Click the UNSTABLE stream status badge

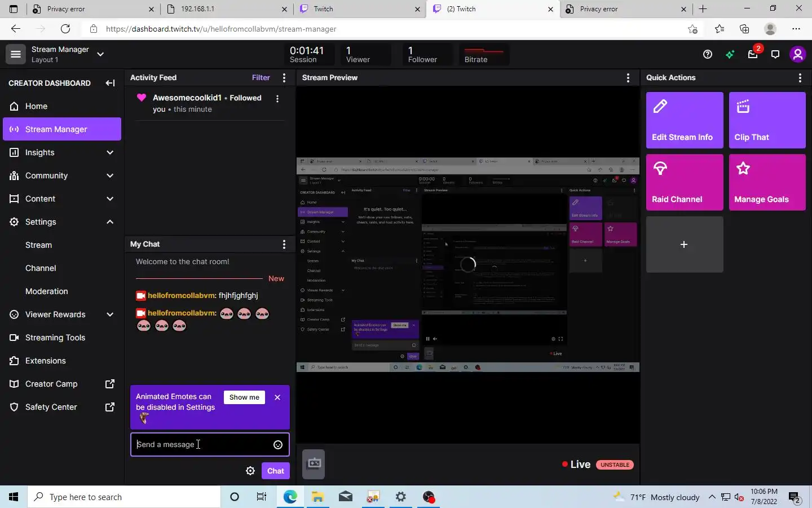pyautogui.click(x=615, y=465)
